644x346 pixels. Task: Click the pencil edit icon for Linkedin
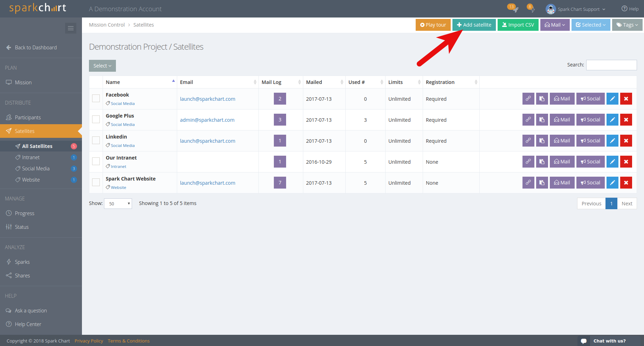pyautogui.click(x=612, y=141)
